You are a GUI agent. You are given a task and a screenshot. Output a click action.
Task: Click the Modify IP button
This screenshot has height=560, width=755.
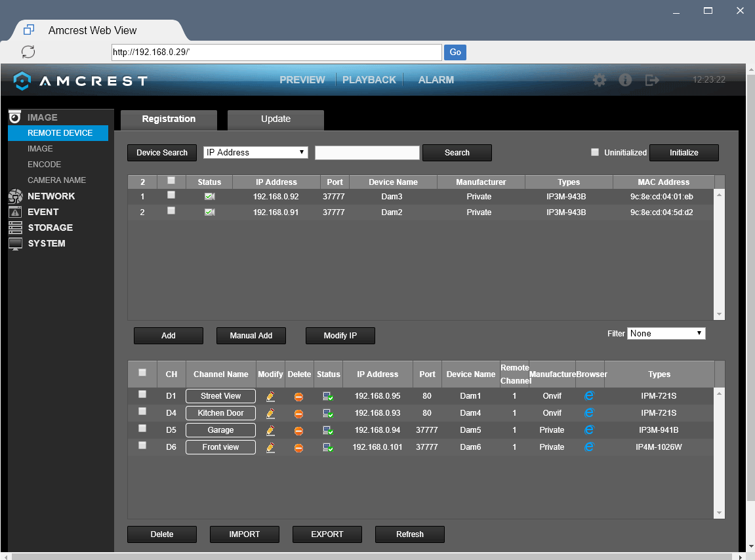click(340, 336)
